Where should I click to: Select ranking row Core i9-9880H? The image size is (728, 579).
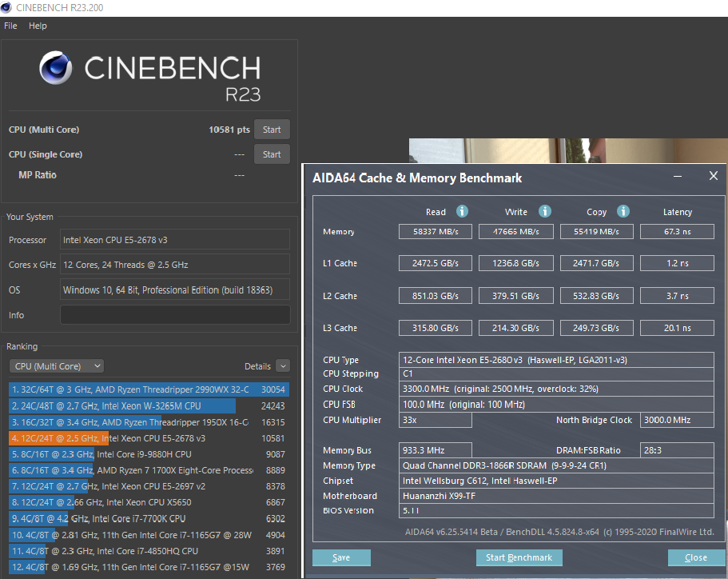click(149, 454)
